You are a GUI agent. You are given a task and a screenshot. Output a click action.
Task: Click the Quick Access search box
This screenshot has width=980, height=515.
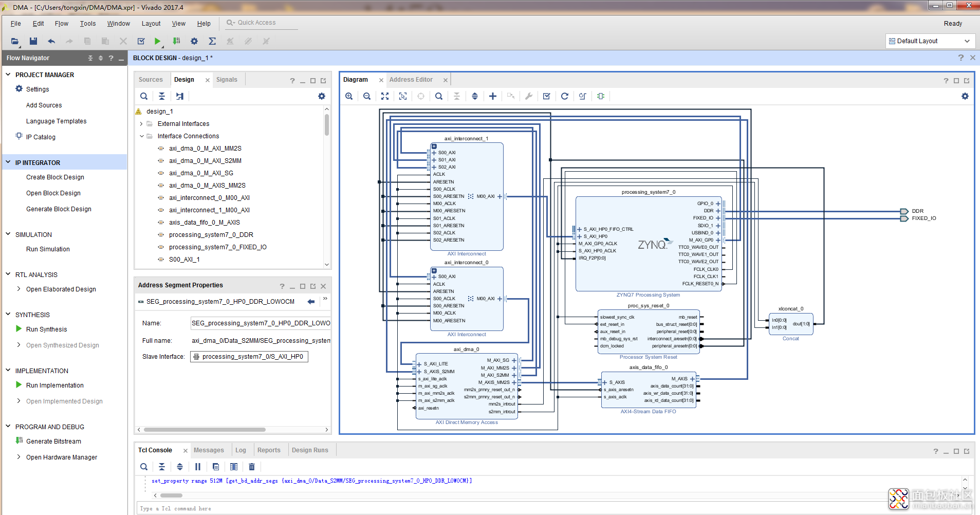pyautogui.click(x=262, y=23)
